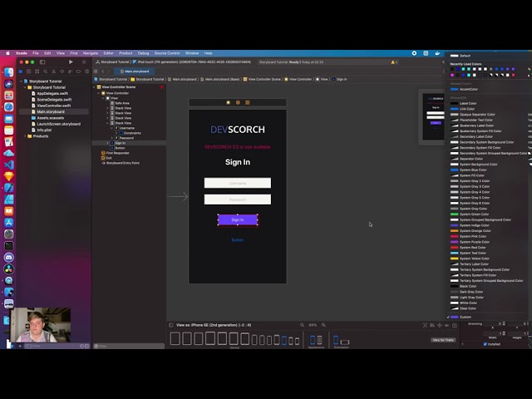Zoom out the storyboard canvas
Screen dimensions: 532x399
click(x=302, y=325)
